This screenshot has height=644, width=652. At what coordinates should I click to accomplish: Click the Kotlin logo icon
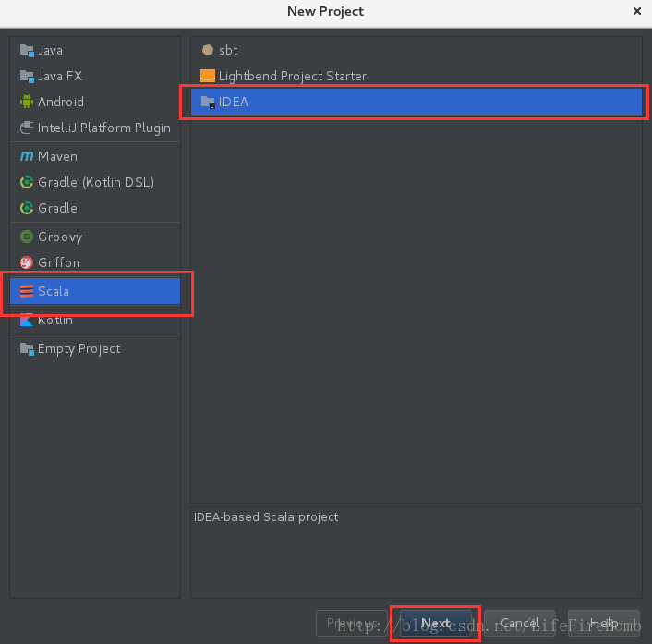[x=27, y=320]
